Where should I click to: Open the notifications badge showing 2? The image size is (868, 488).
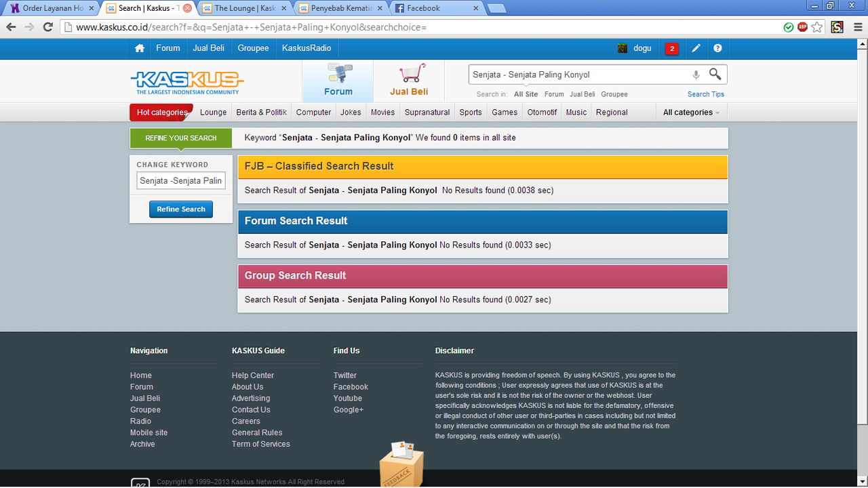(x=672, y=48)
